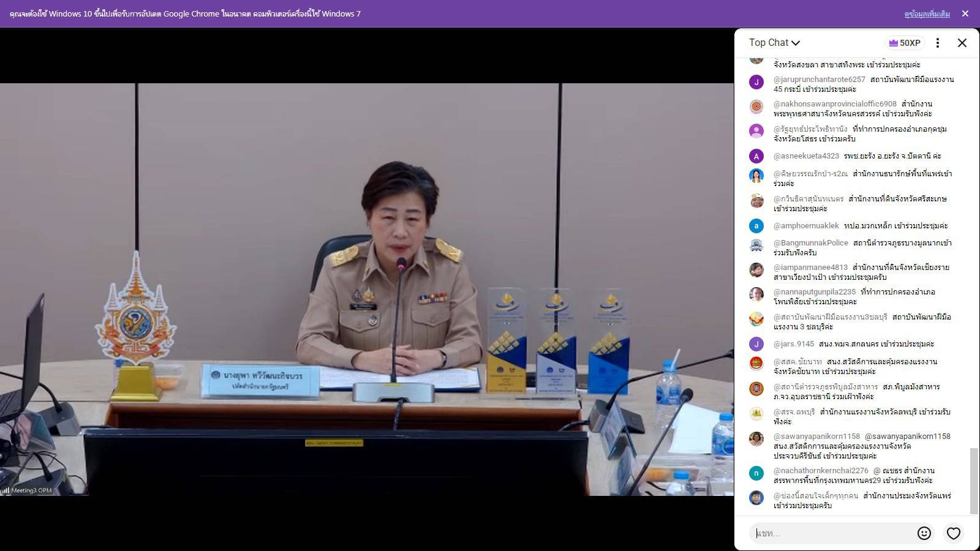Click the chat message input field
Screen dimensions: 980x551
[833, 533]
